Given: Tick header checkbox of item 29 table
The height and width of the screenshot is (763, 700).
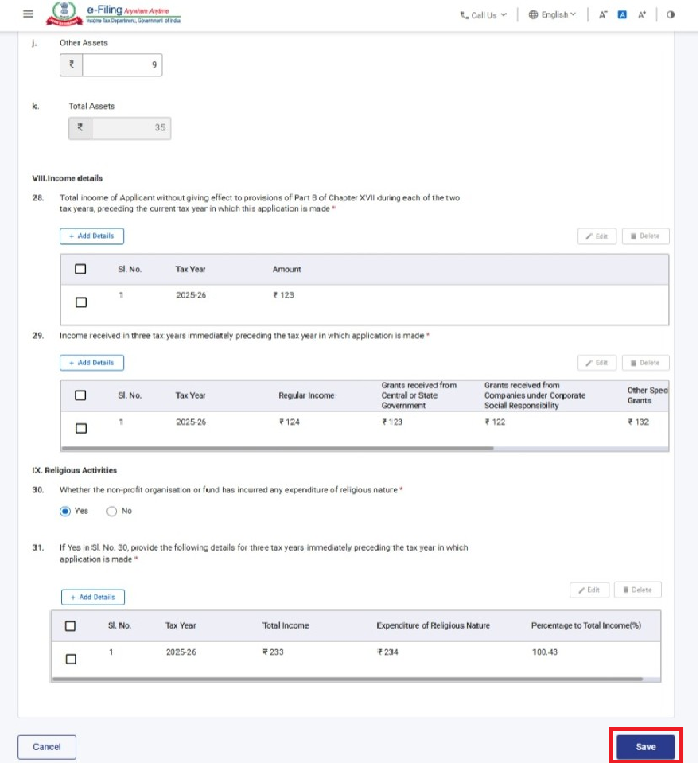Looking at the screenshot, I should [x=80, y=395].
